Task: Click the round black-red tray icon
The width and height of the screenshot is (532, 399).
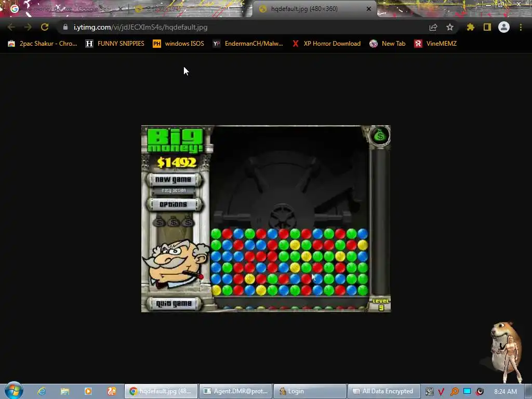Action: pos(480,392)
